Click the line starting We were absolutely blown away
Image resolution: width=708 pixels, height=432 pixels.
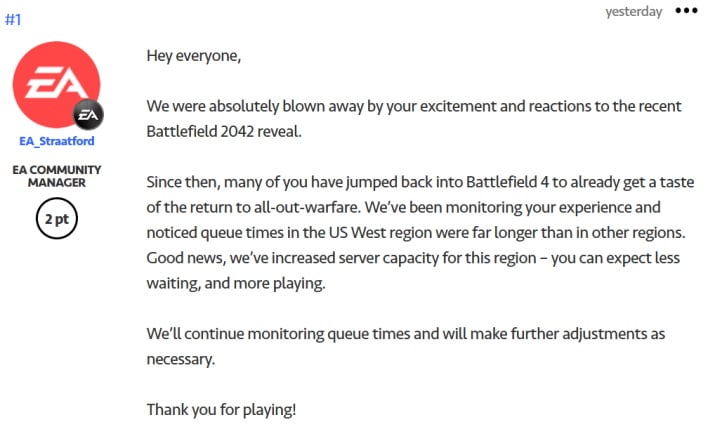pyautogui.click(x=414, y=107)
